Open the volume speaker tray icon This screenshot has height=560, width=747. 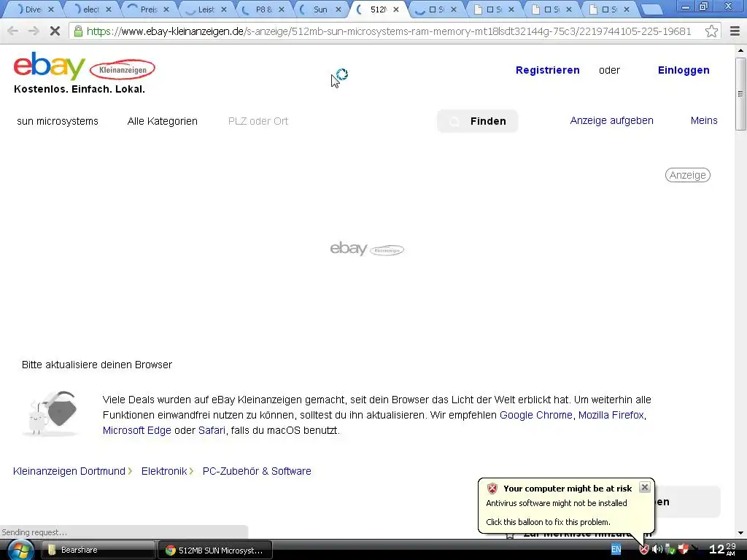[657, 550]
